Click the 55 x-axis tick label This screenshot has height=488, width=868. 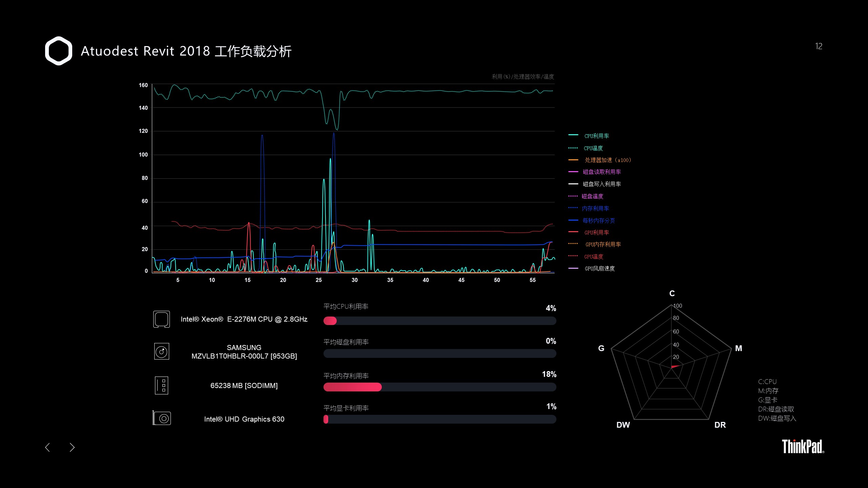point(533,280)
